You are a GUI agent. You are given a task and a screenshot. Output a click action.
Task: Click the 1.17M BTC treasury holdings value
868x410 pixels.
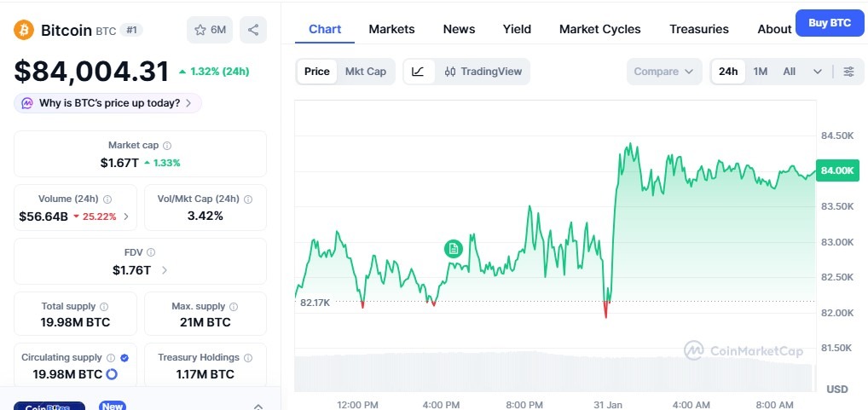click(x=205, y=374)
